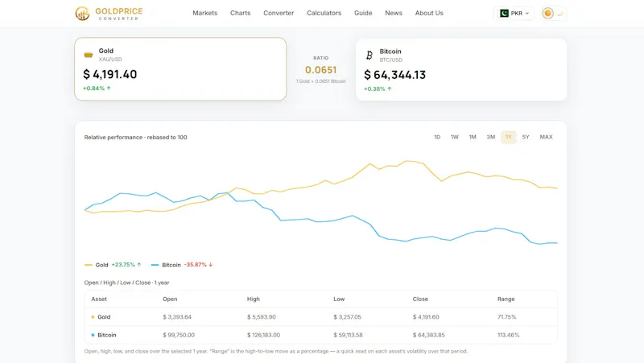This screenshot has width=644, height=363.
Task: Click Gold close value $ 4,191.60
Action: pos(426,317)
